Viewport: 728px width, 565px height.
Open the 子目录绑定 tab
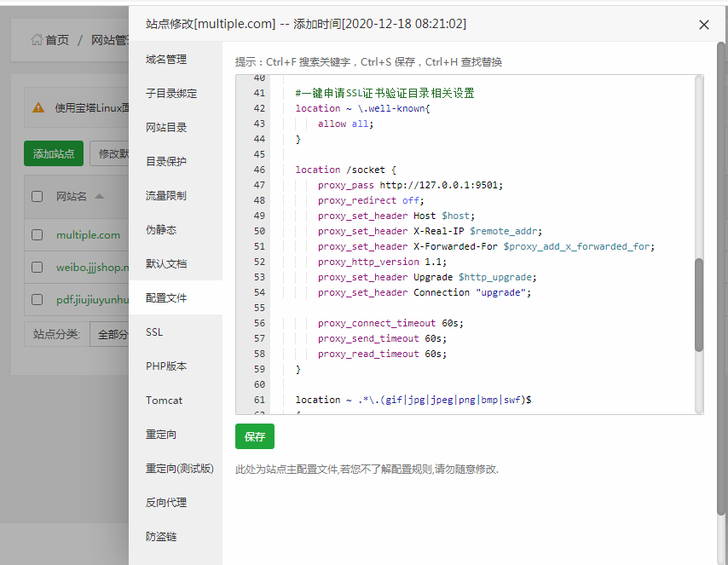click(176, 94)
